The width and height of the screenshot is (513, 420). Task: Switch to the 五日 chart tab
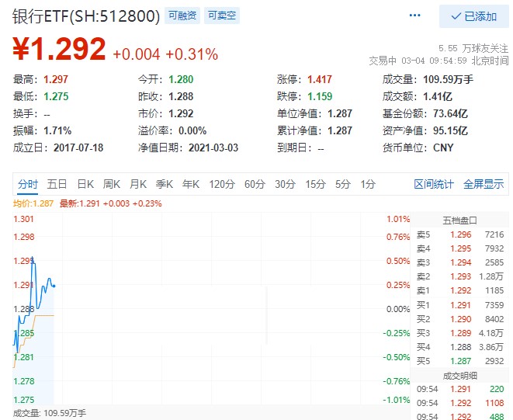(x=57, y=184)
